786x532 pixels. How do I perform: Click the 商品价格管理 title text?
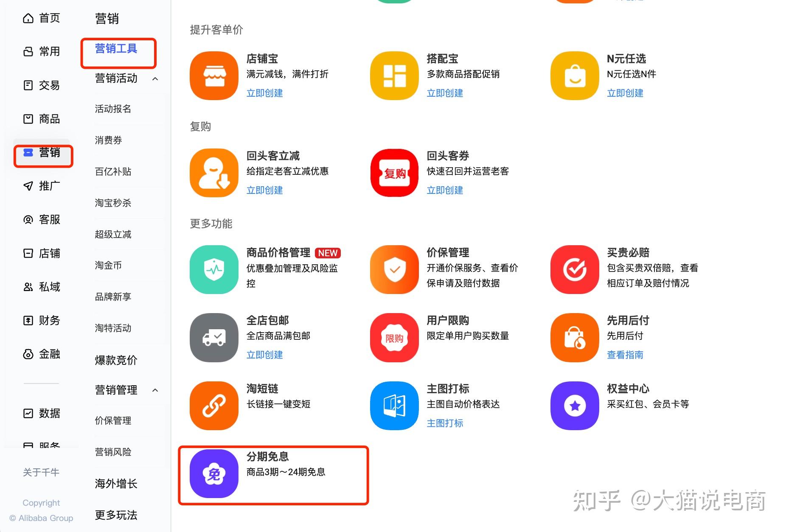(x=278, y=252)
